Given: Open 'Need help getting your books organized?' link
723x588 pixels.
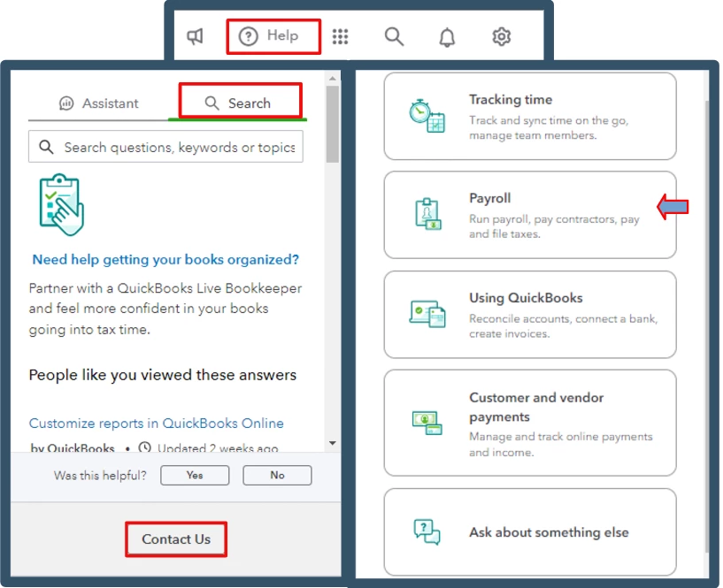Looking at the screenshot, I should coord(165,259).
